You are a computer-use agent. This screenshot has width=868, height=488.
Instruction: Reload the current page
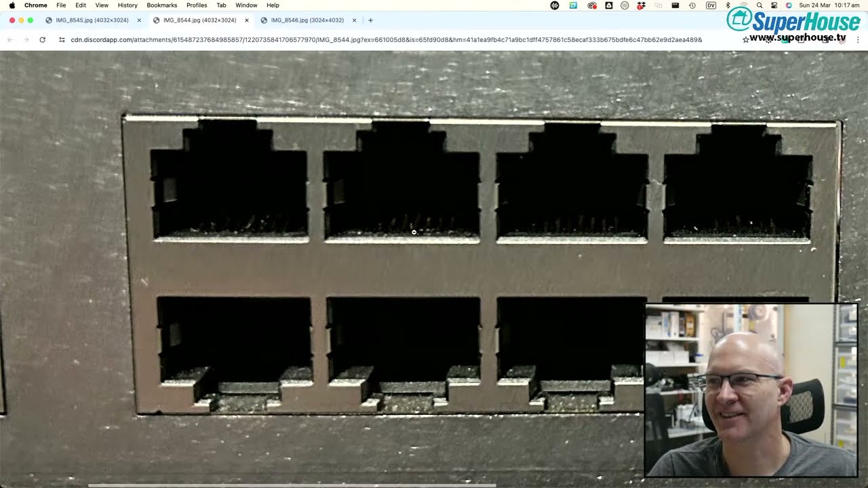pyautogui.click(x=42, y=40)
